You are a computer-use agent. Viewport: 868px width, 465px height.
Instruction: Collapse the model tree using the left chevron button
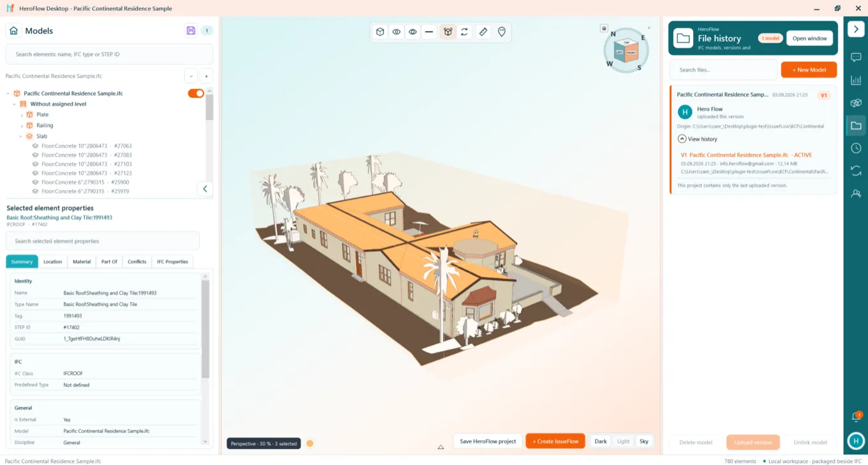[205, 188]
